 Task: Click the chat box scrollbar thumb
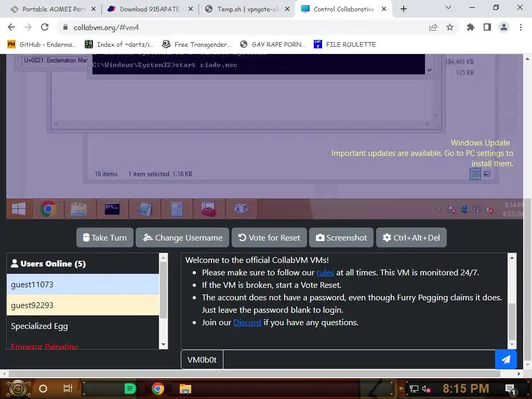pyautogui.click(x=512, y=322)
